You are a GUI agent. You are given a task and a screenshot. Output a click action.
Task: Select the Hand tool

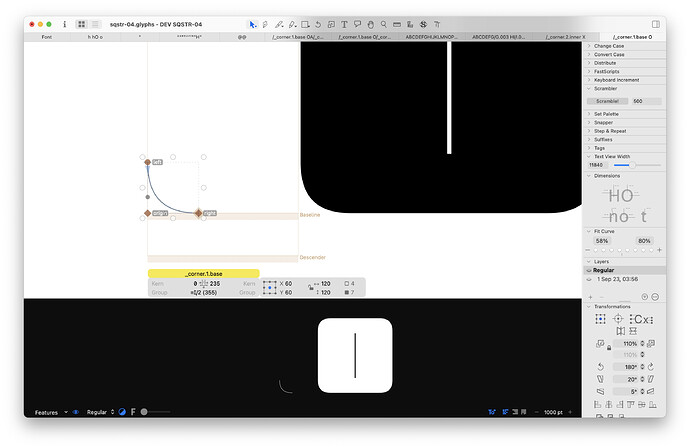pos(371,25)
